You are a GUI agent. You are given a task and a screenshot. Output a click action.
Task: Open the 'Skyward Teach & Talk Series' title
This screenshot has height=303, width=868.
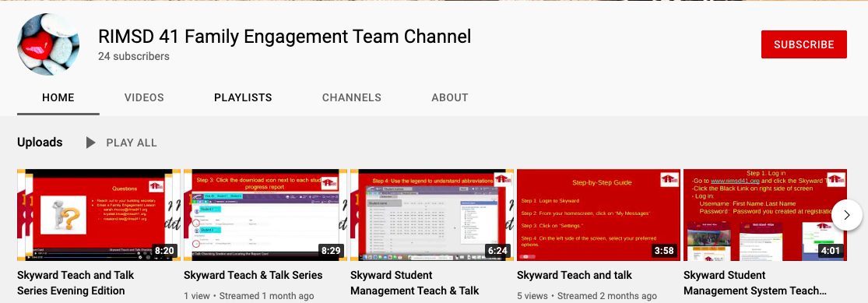[x=253, y=275]
